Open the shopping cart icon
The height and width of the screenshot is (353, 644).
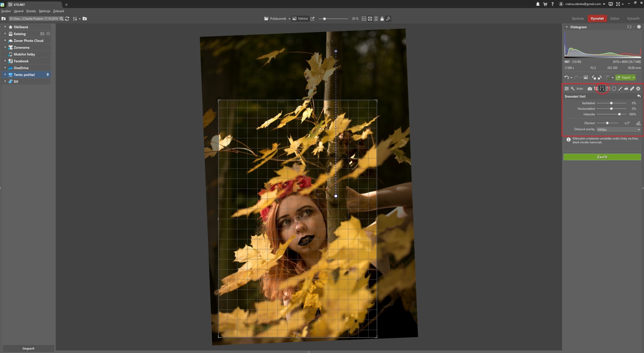coord(545,4)
